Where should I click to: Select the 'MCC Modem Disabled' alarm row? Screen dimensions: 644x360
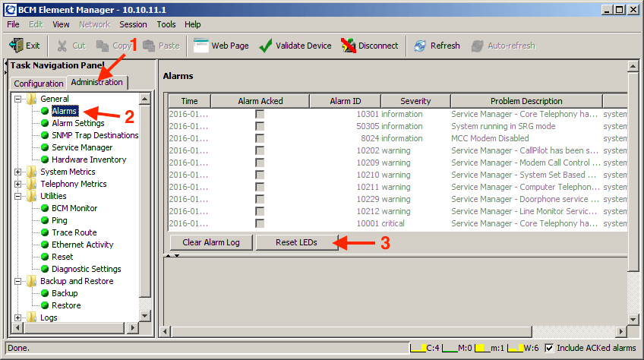pos(398,138)
